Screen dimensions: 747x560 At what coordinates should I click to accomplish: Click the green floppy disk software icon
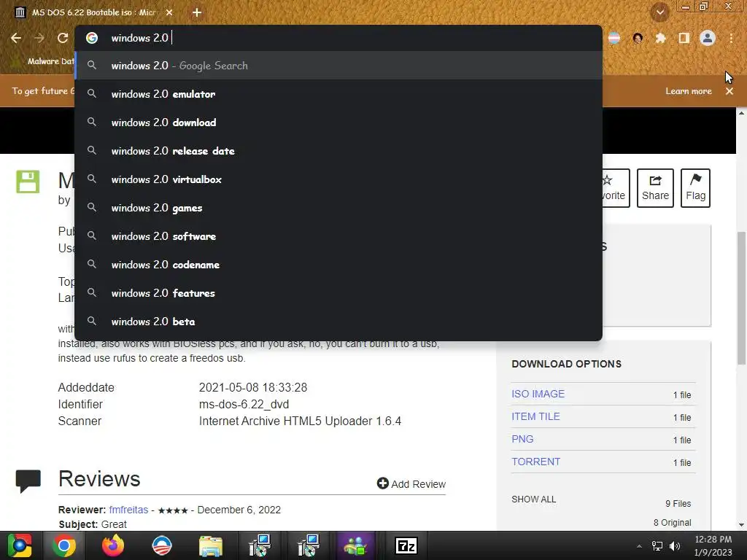(x=28, y=182)
